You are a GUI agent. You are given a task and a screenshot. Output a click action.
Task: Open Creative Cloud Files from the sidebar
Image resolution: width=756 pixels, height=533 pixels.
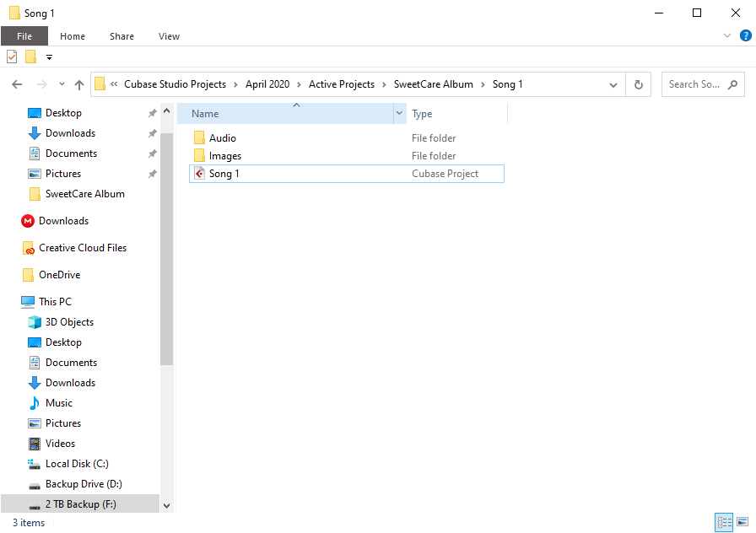pyautogui.click(x=80, y=247)
